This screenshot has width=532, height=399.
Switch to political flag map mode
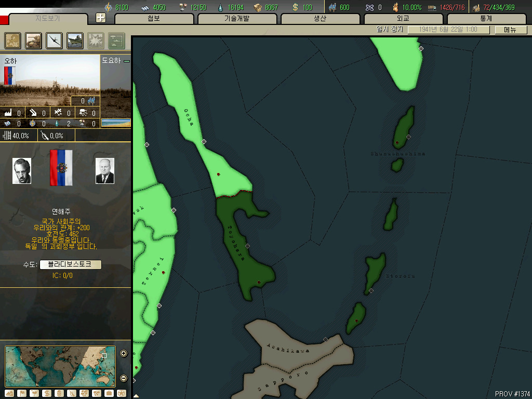[x=22, y=393]
